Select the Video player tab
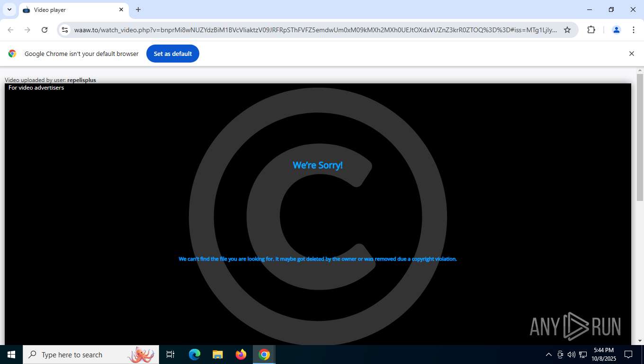Image resolution: width=644 pixels, height=364 pixels. pyautogui.click(x=73, y=9)
